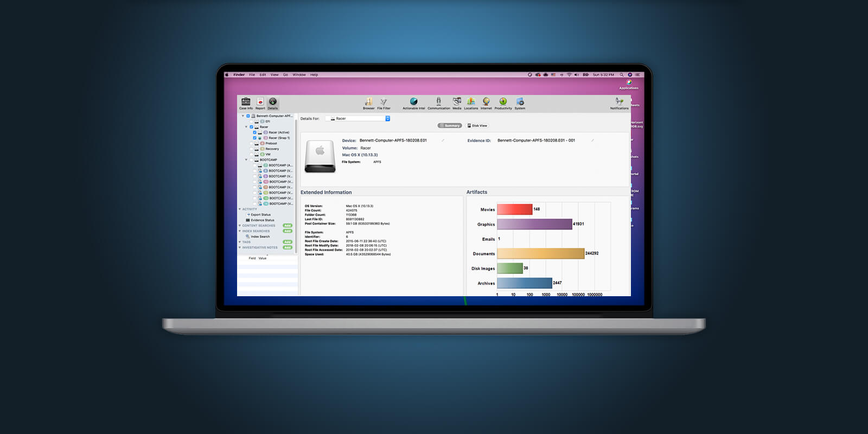Image resolution: width=868 pixels, height=434 pixels.
Task: Collapse the Racer tree node
Action: (246, 127)
